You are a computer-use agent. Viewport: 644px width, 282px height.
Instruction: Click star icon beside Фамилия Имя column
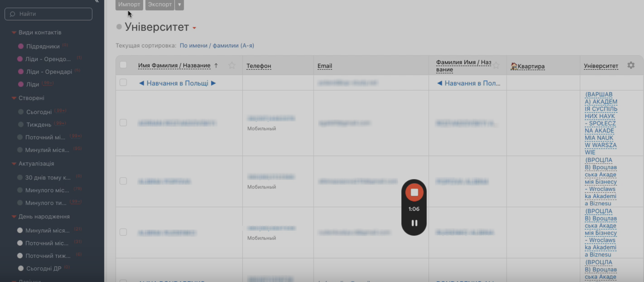(x=496, y=66)
